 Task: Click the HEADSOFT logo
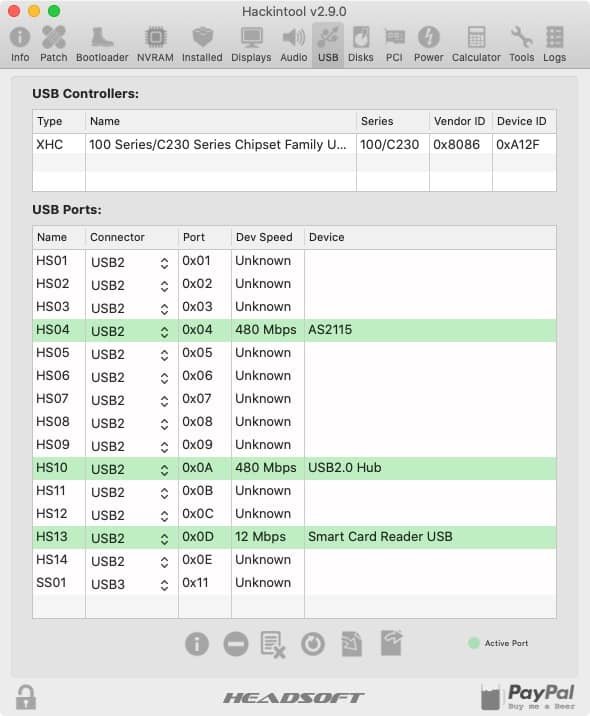click(x=294, y=697)
